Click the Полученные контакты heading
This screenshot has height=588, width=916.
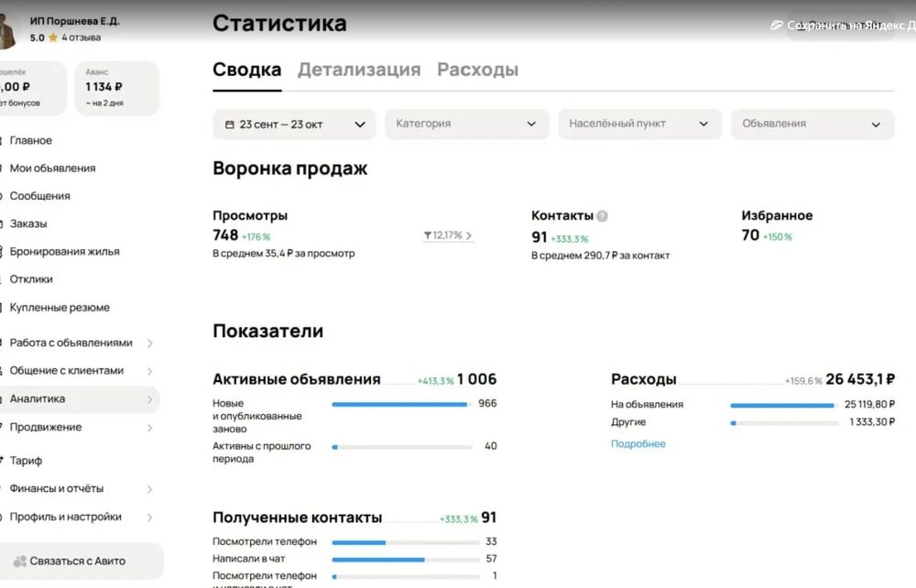point(297,517)
